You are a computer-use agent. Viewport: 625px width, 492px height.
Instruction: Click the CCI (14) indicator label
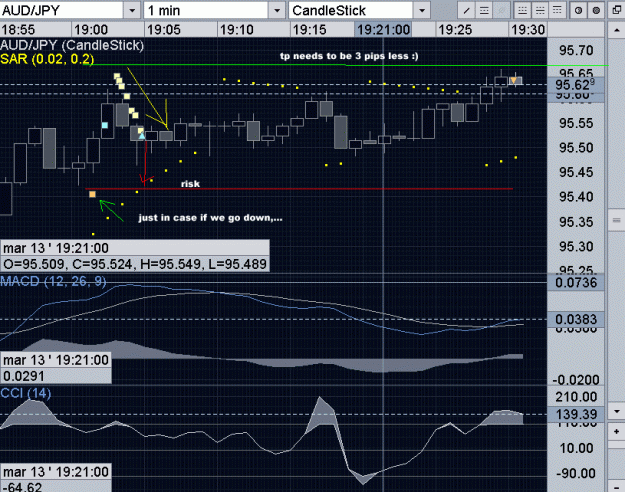click(x=26, y=394)
